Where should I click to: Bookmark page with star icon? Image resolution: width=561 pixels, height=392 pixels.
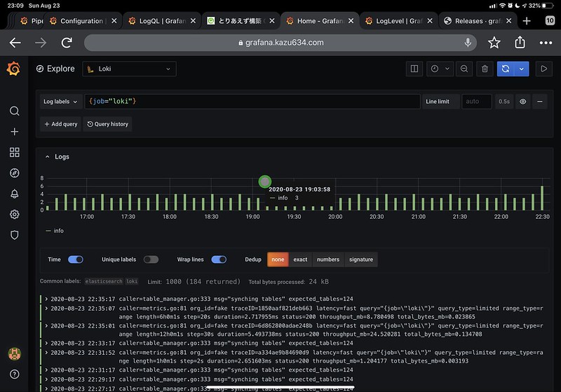pyautogui.click(x=494, y=43)
